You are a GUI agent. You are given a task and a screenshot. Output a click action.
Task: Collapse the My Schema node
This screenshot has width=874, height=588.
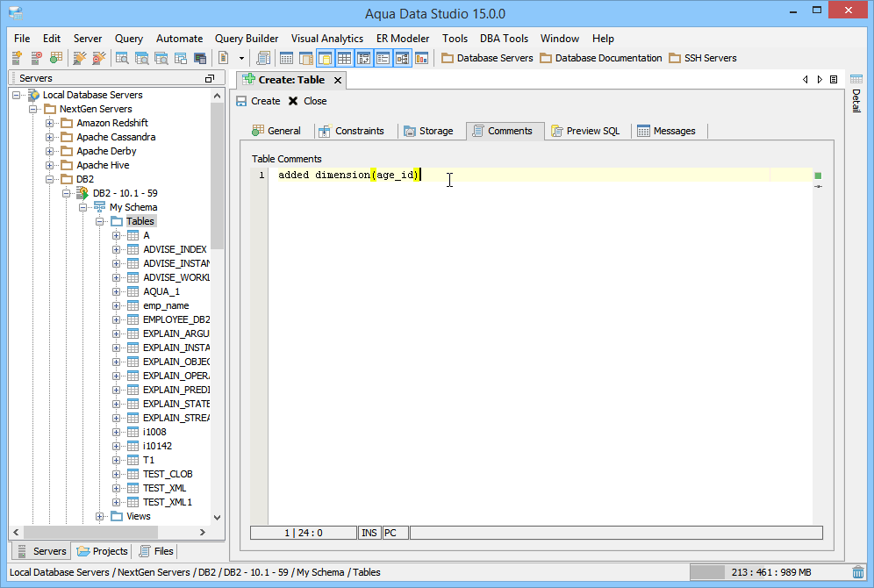pos(82,207)
